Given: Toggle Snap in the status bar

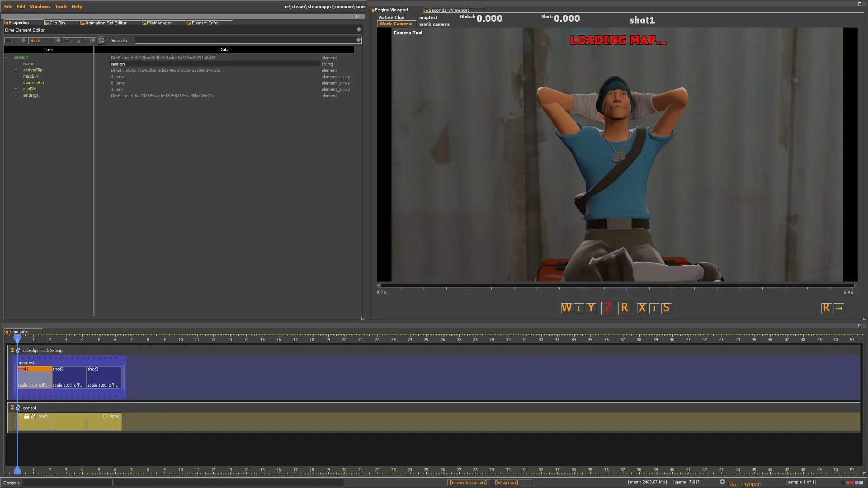Looking at the screenshot, I should click(506, 482).
